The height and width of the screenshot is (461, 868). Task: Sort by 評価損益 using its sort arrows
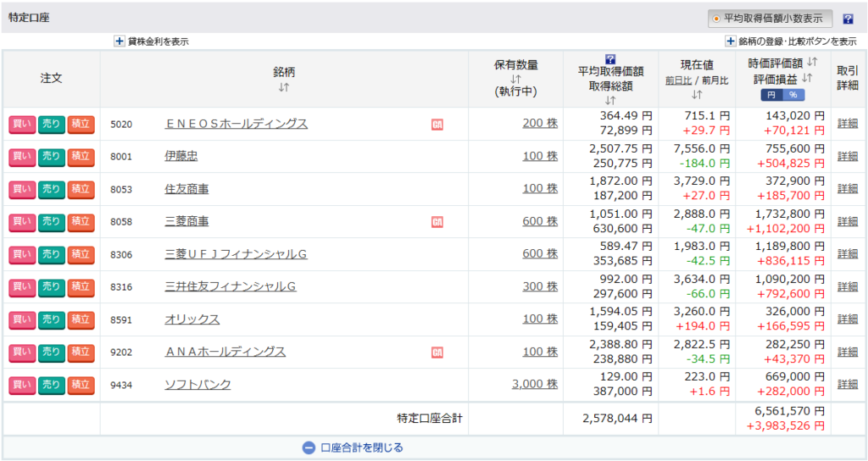point(807,78)
